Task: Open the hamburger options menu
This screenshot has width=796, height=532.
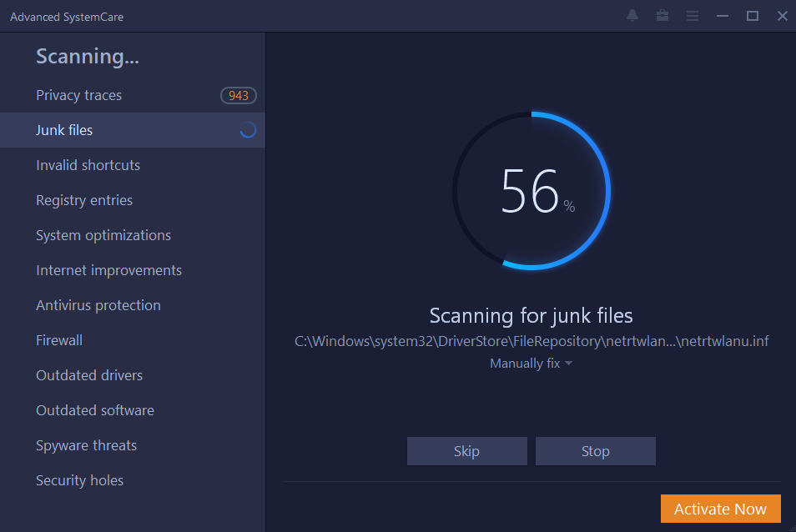Action: point(693,16)
